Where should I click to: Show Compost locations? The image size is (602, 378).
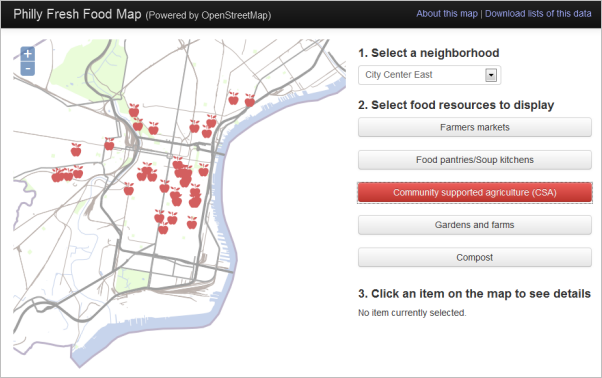tap(475, 258)
